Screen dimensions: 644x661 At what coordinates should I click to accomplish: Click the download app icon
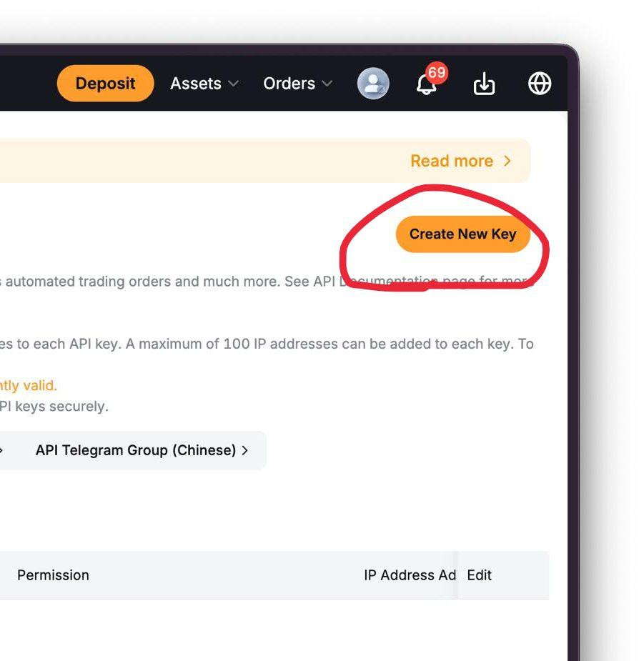484,84
